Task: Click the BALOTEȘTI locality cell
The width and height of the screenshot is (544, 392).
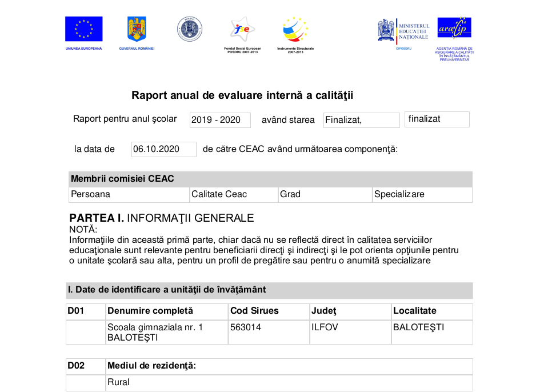Action: coord(432,333)
